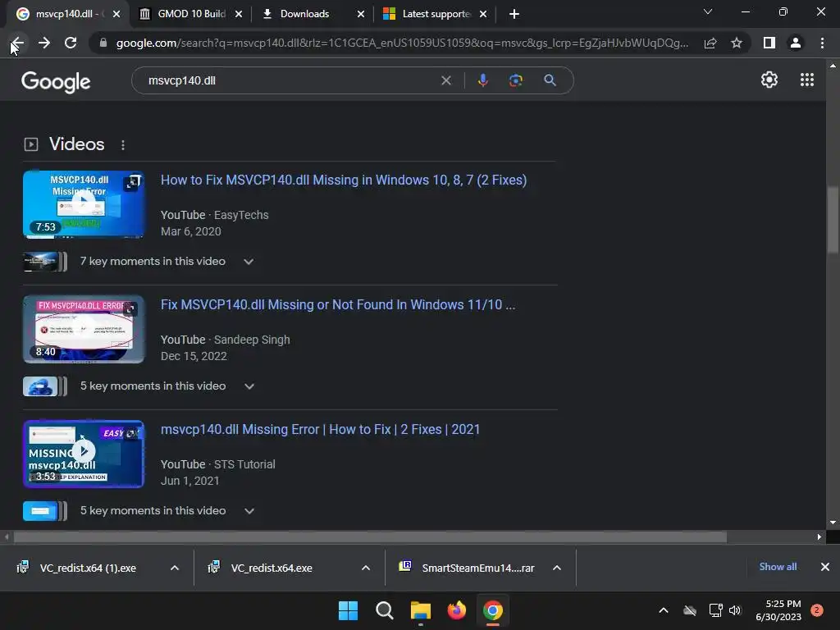Viewport: 840px width, 630px height.
Task: Open volume control in system tray
Action: tap(735, 610)
